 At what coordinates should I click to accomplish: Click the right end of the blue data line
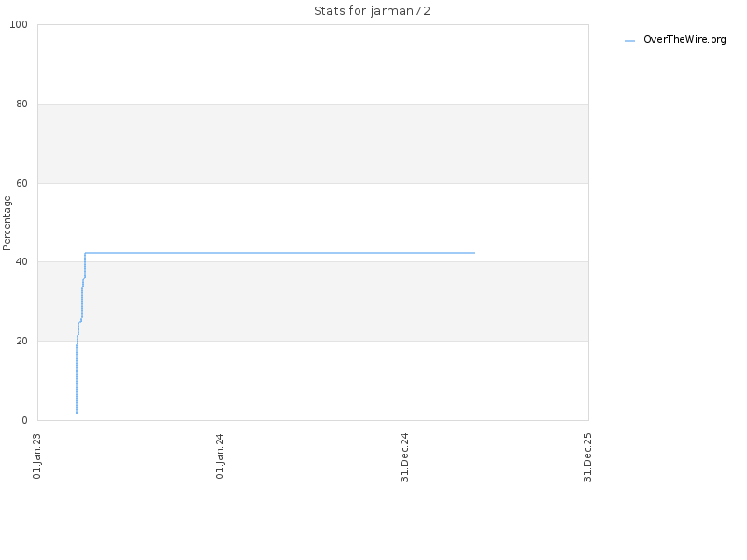[474, 253]
